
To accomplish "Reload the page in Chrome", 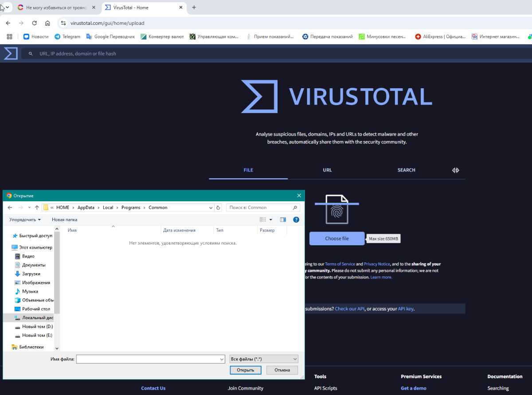I will pyautogui.click(x=35, y=23).
